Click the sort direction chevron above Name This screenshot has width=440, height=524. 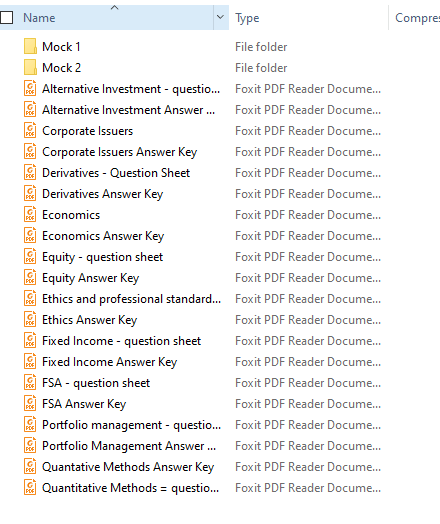coord(115,7)
